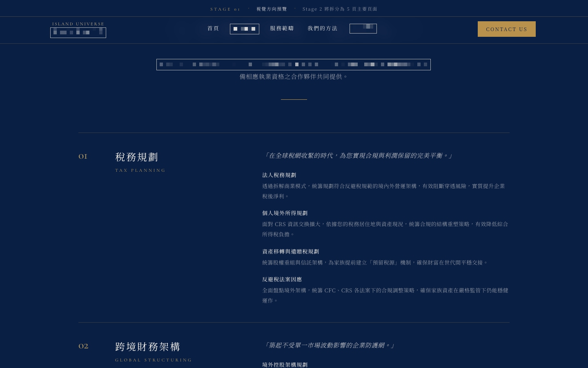Select 視覺方向預覽 in the top bar
Screen dimensions: 588x368
click(272, 9)
